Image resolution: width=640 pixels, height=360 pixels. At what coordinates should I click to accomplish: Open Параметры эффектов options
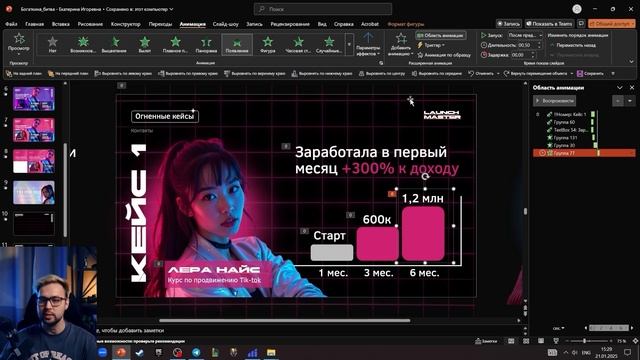[x=368, y=44]
